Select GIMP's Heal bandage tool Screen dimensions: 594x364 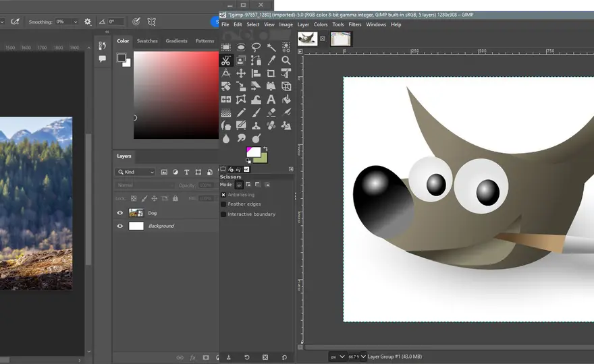271,125
